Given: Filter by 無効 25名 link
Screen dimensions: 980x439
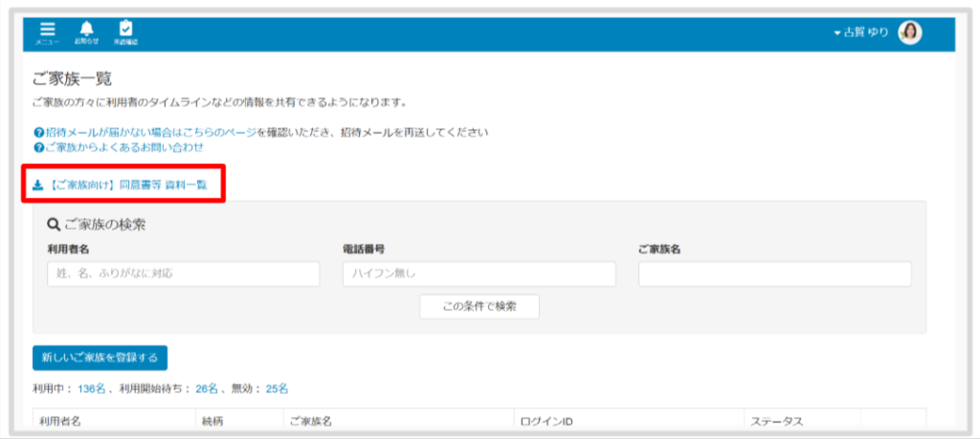Looking at the screenshot, I should pyautogui.click(x=277, y=389).
